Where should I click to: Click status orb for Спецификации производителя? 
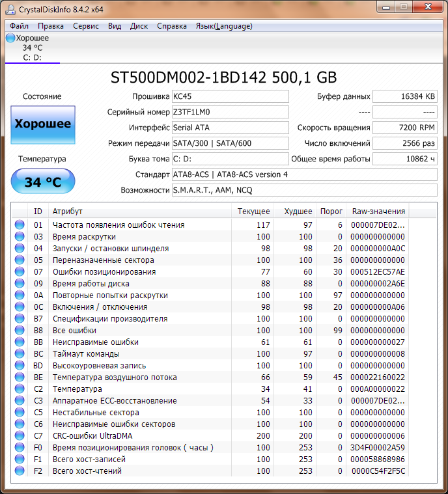20,318
